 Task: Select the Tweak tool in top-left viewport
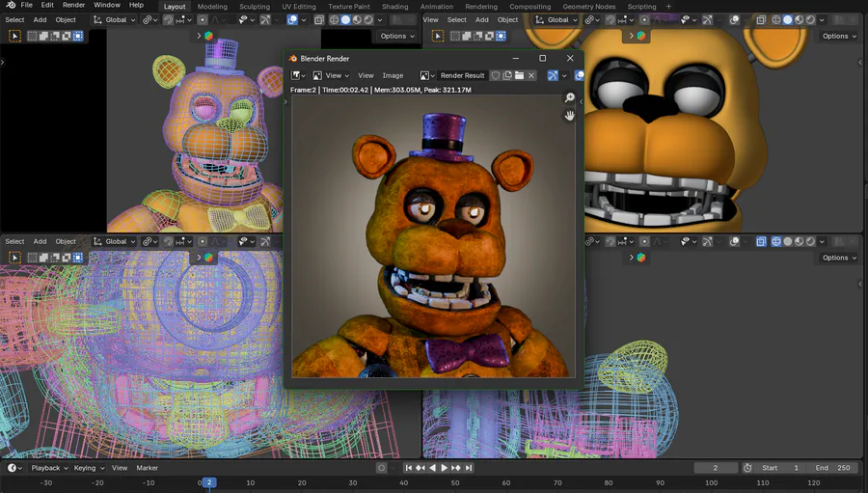(14, 36)
